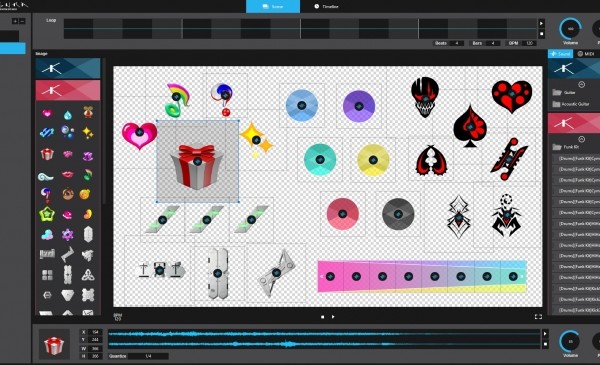Select the pink heart image in palette

(47, 113)
